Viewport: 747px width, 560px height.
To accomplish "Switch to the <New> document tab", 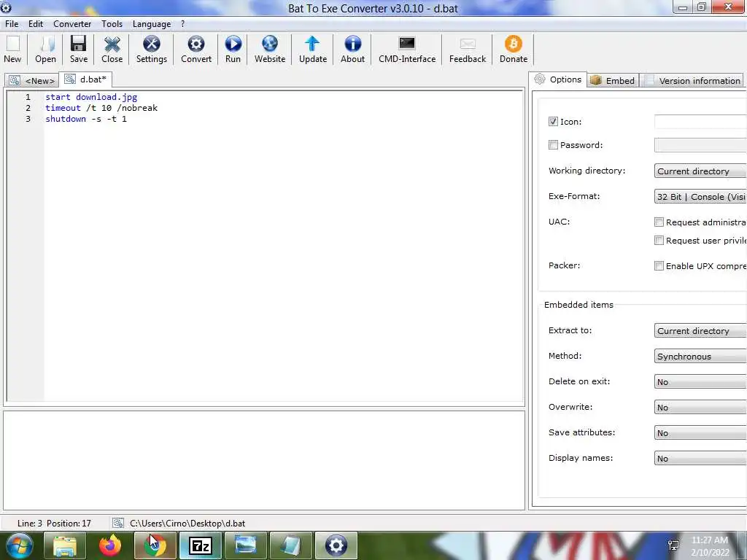I will click(x=31, y=80).
